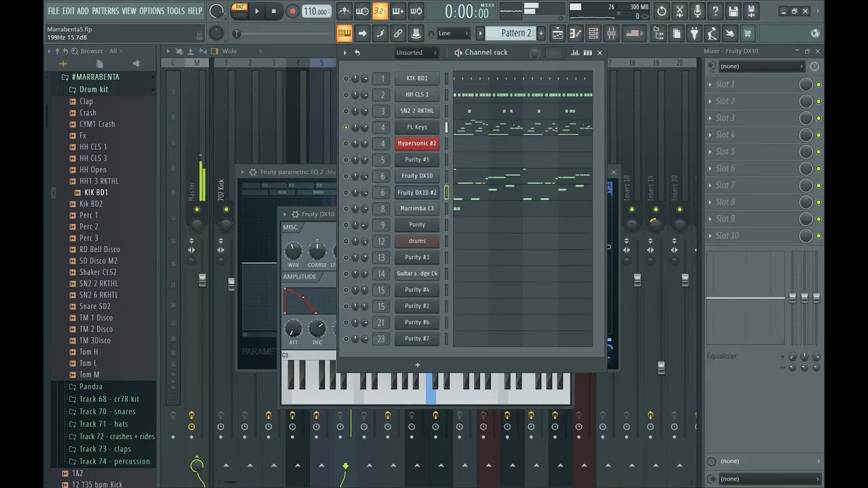This screenshot has width=868, height=488.
Task: Adjust the Master track volume fader
Action: coord(202,280)
